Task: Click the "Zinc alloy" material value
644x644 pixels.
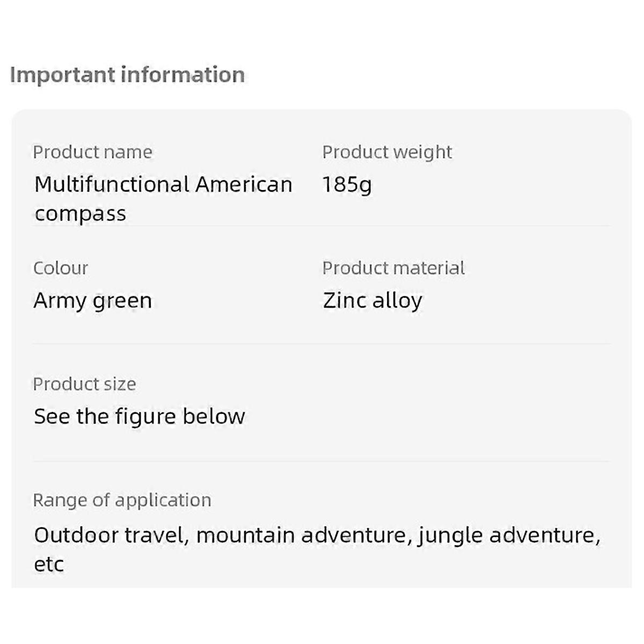Action: (x=372, y=301)
